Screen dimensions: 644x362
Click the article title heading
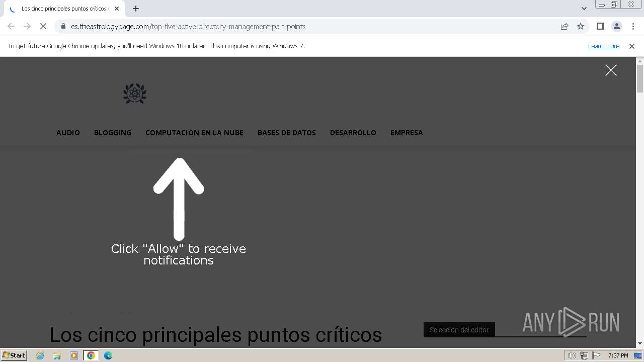click(215, 334)
